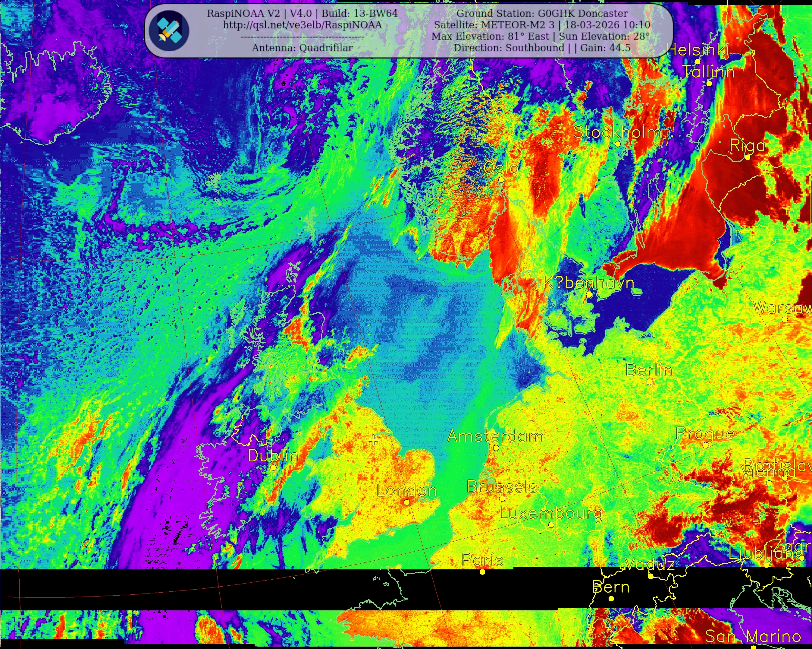812x649 pixels.
Task: Click the Berlin city marker dot
Action: [649, 382]
